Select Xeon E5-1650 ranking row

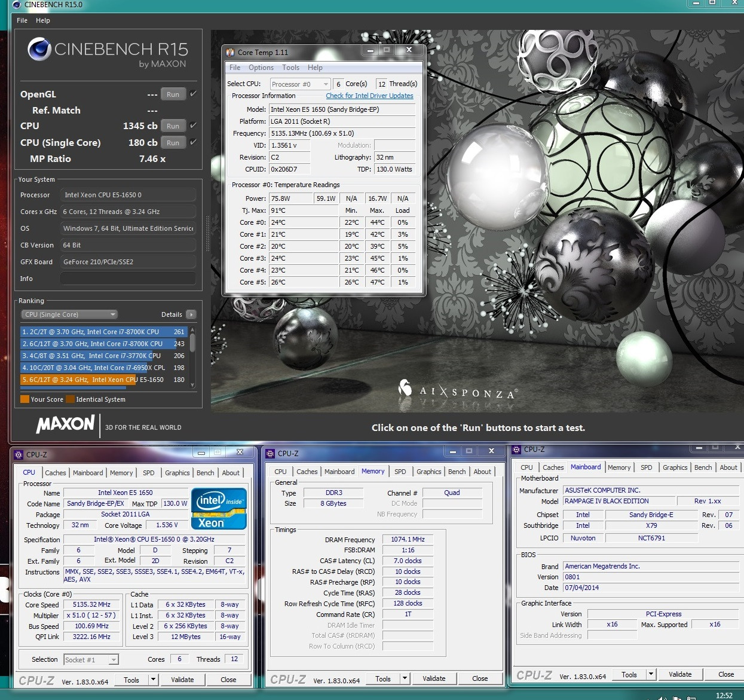104,380
